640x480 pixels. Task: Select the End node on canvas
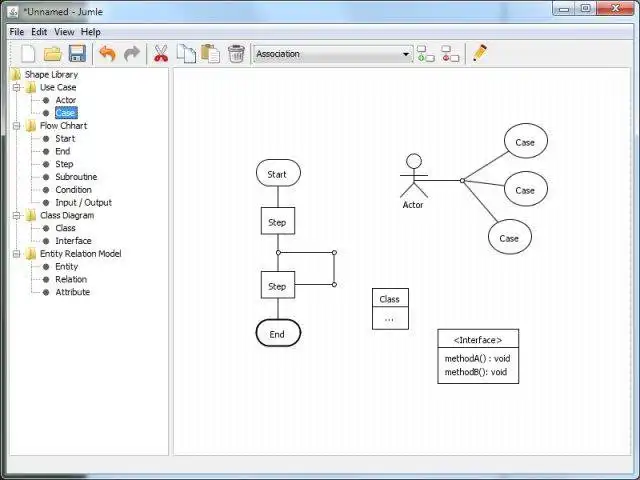click(278, 333)
